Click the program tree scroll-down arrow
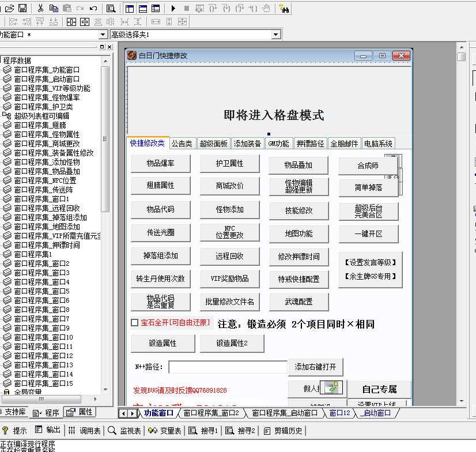Image resolution: width=476 pixels, height=452 pixels. tap(105, 389)
